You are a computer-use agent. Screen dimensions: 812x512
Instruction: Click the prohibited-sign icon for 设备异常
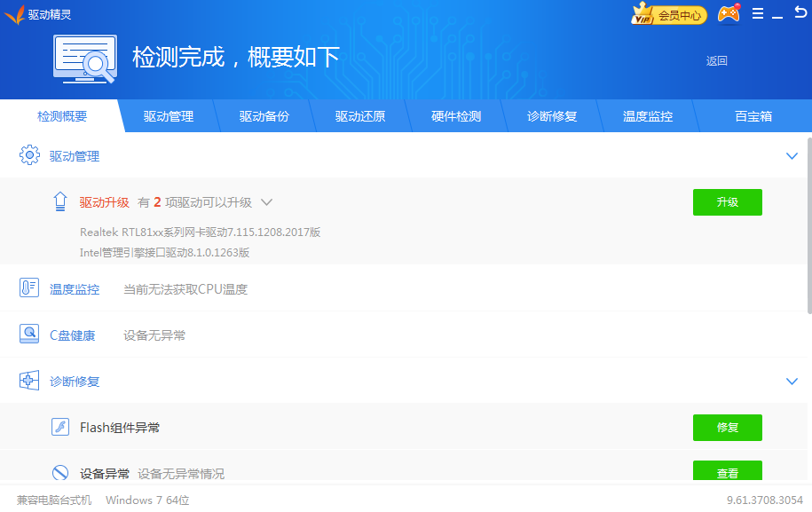coord(60,473)
